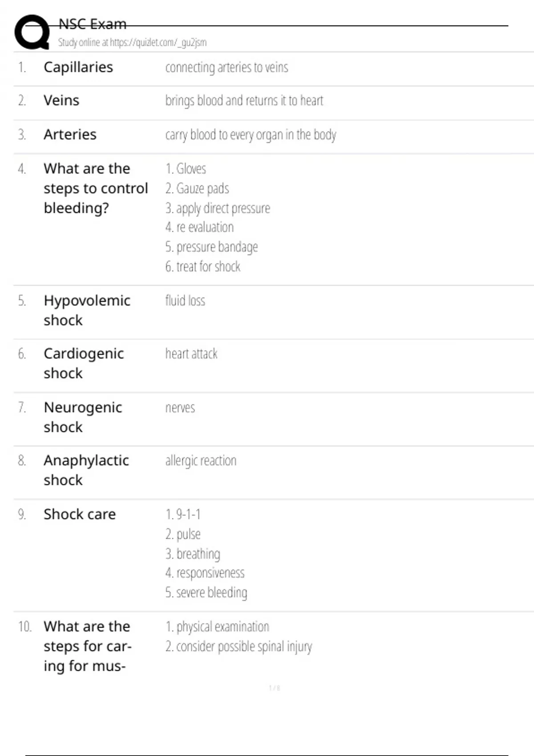Click the Cardiogenic shock term

84,363
